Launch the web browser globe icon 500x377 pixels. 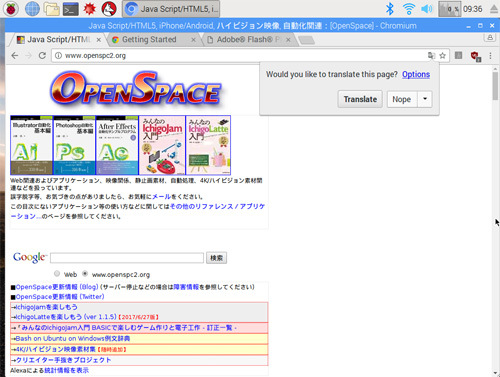click(x=32, y=9)
